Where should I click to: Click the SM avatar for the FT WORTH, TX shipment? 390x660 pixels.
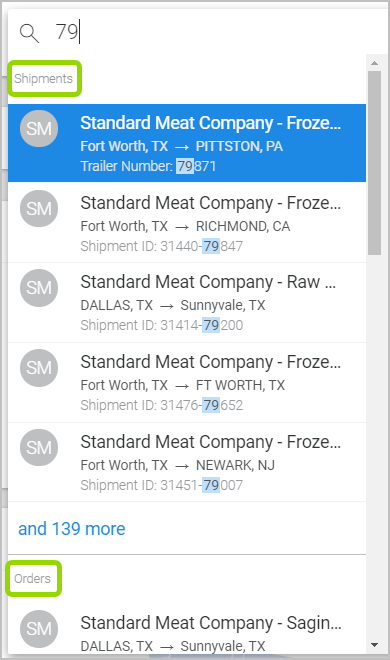[39, 368]
